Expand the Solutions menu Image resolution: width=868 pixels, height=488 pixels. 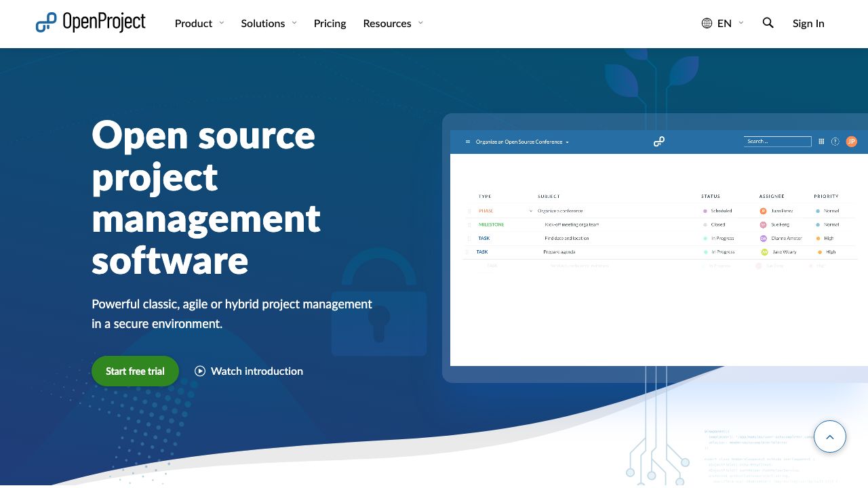269,23
